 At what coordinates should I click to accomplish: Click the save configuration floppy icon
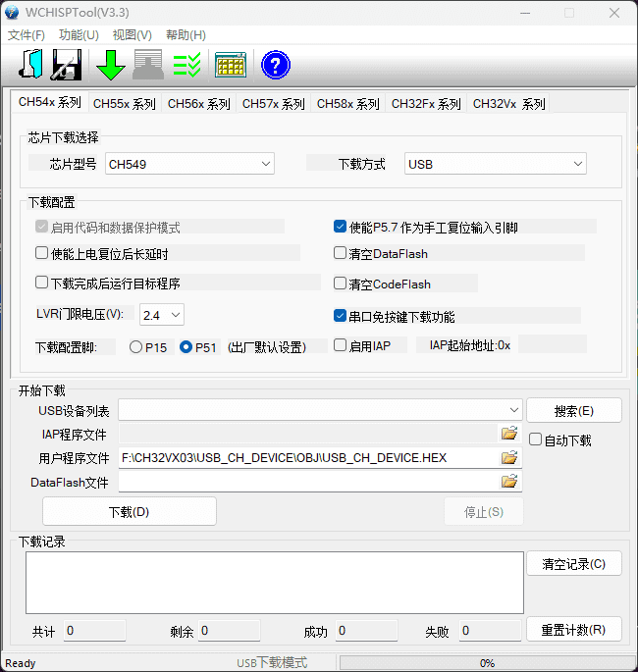tap(67, 65)
